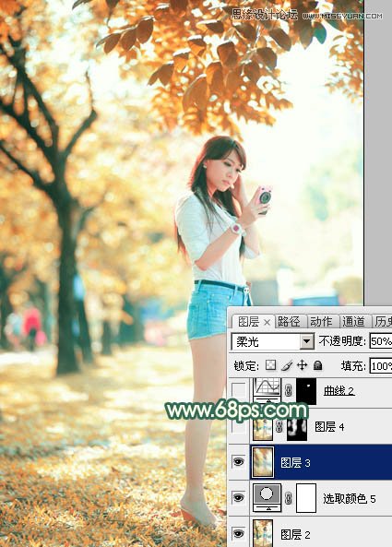The image size is (392, 547).
Task: Hide the 选取颜色 5 layer via eye icon
Action: [239, 497]
